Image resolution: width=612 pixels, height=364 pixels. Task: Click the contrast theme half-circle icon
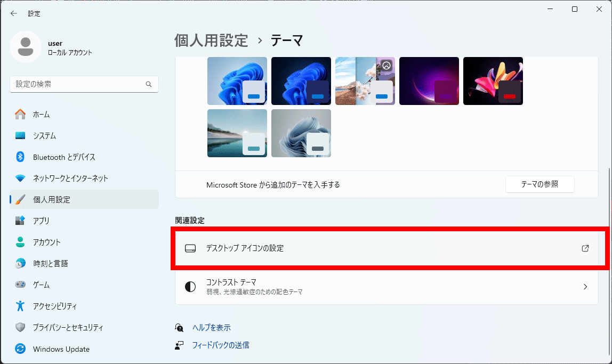(x=190, y=287)
